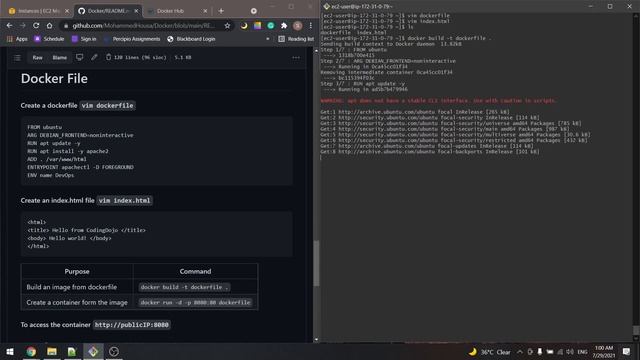This screenshot has width=640, height=360.
Task: Close the Docker Hub tab
Action: click(205, 11)
